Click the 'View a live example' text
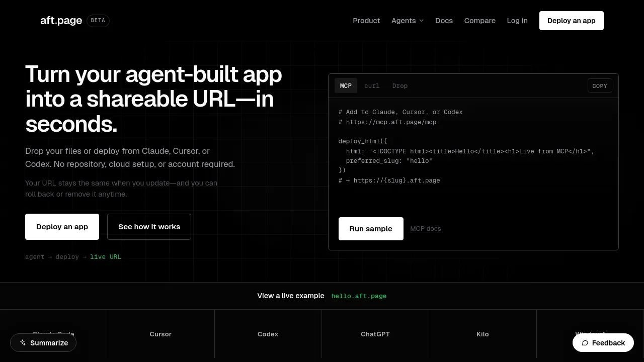The image size is (644, 362). (x=291, y=296)
